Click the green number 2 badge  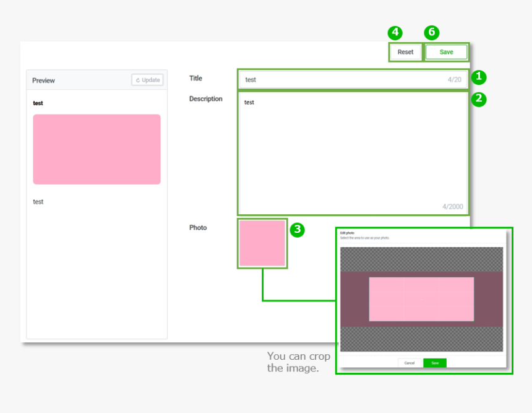(479, 99)
